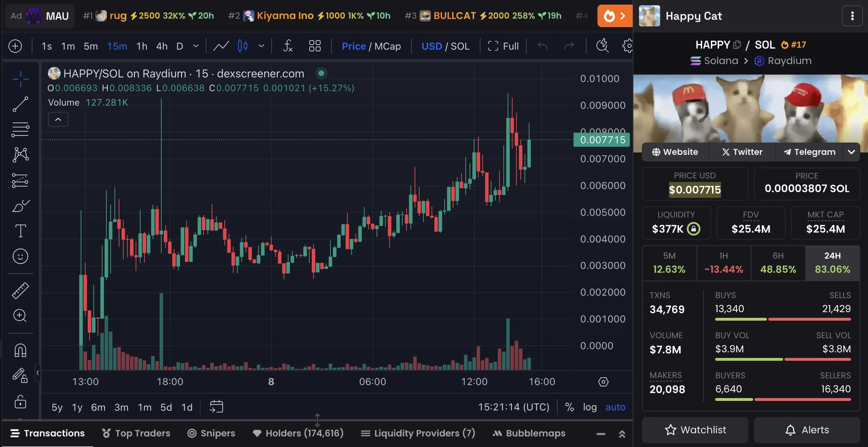The image size is (868, 447).
Task: Collapse the indicator legend arrow
Action: (58, 120)
